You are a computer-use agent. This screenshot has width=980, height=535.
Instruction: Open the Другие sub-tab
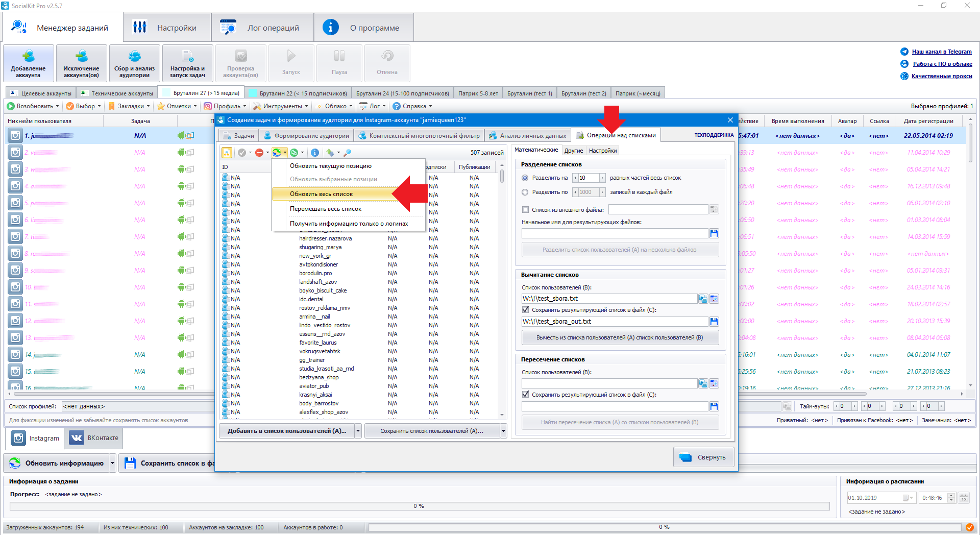(574, 151)
